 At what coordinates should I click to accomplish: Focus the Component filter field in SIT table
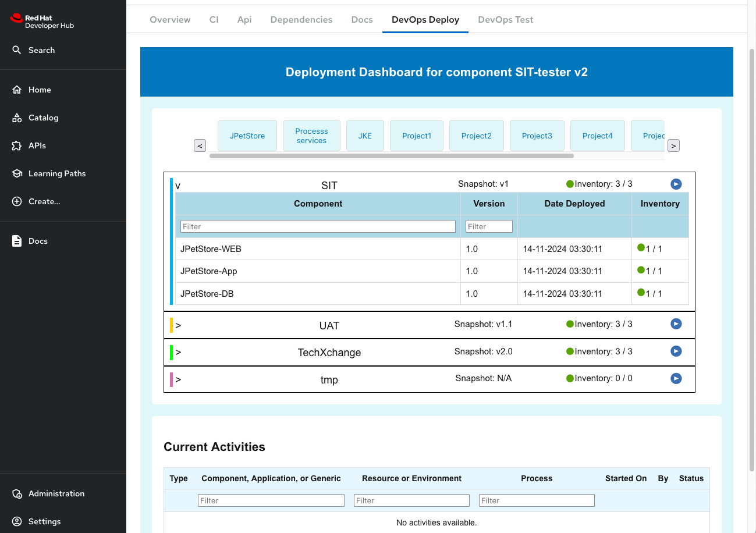(x=318, y=226)
